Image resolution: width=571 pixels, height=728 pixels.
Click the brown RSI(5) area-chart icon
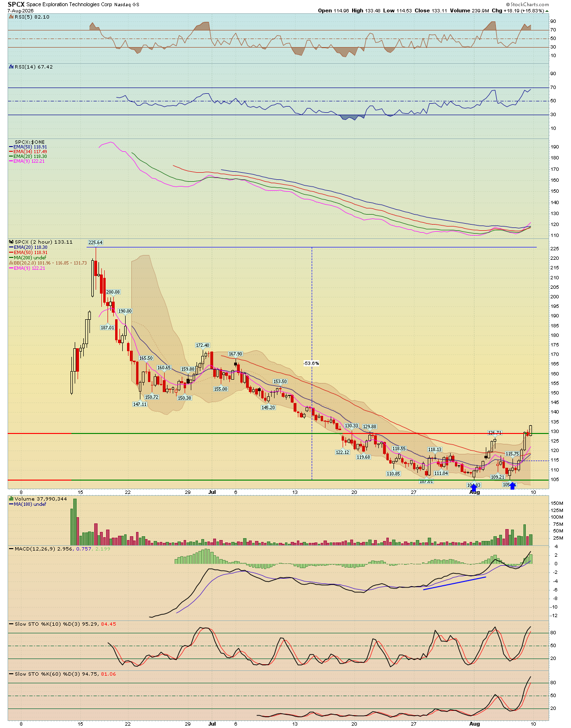(x=12, y=17)
